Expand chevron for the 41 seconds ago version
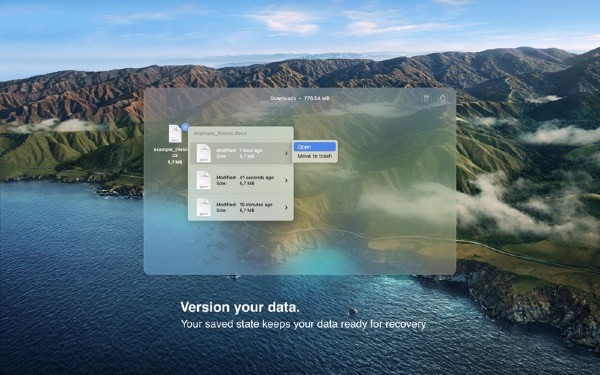The image size is (600, 375). (x=286, y=180)
